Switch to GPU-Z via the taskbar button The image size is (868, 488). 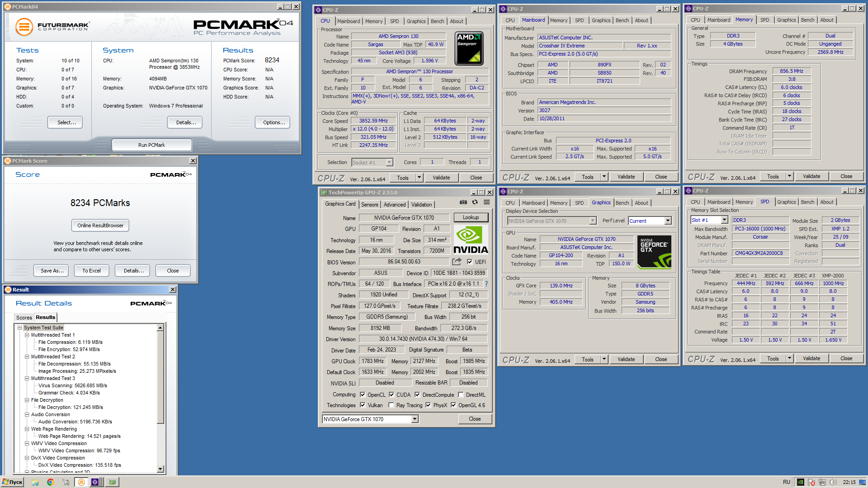tap(112, 482)
